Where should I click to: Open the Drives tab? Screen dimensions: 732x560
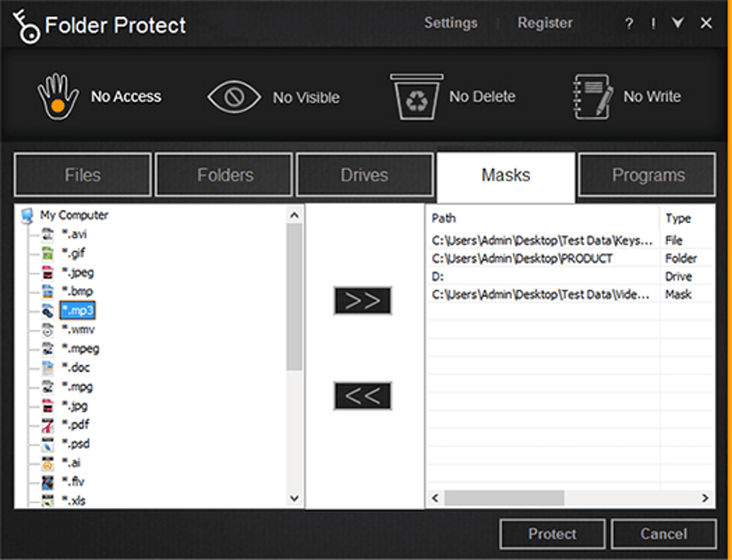(x=365, y=175)
